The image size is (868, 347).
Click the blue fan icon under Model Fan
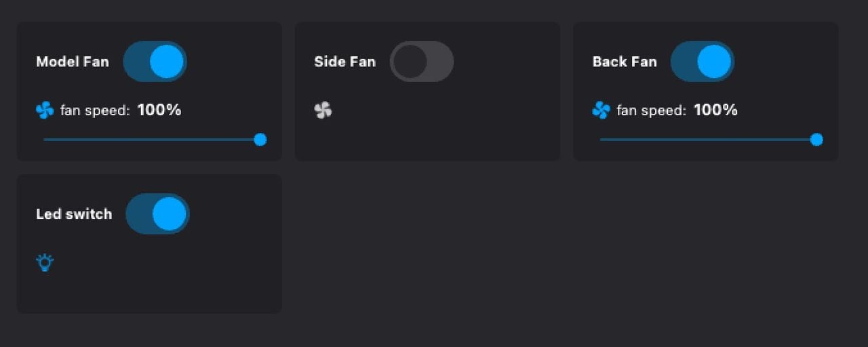coord(45,110)
